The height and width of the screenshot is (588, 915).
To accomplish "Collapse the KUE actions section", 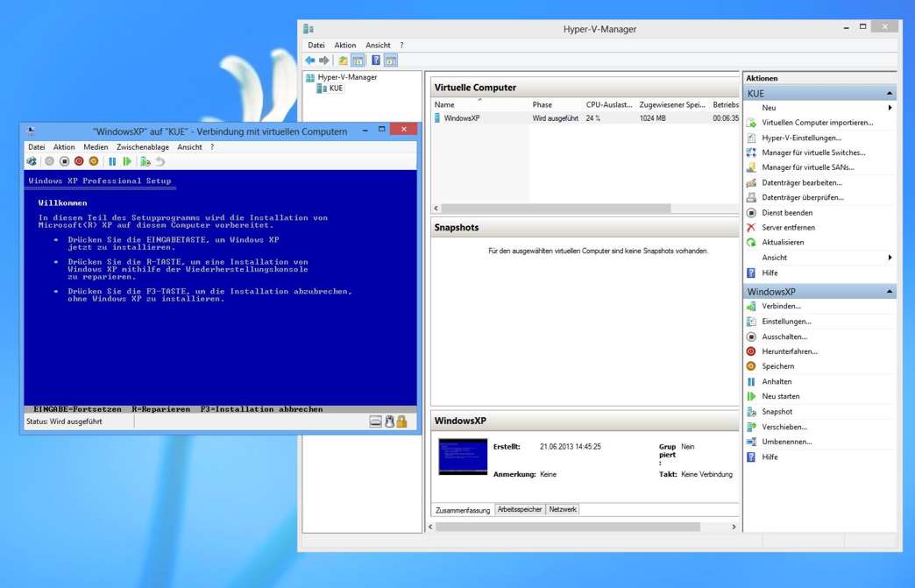I will (890, 94).
